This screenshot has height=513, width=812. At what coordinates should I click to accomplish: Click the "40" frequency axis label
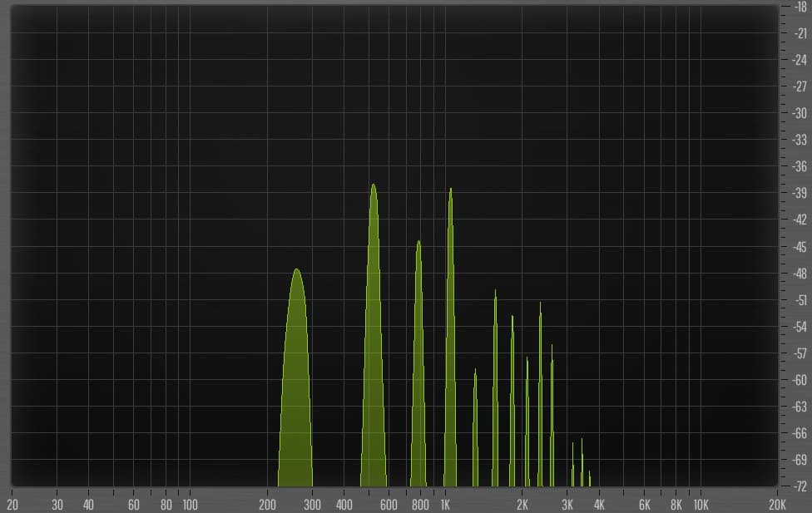click(x=88, y=505)
